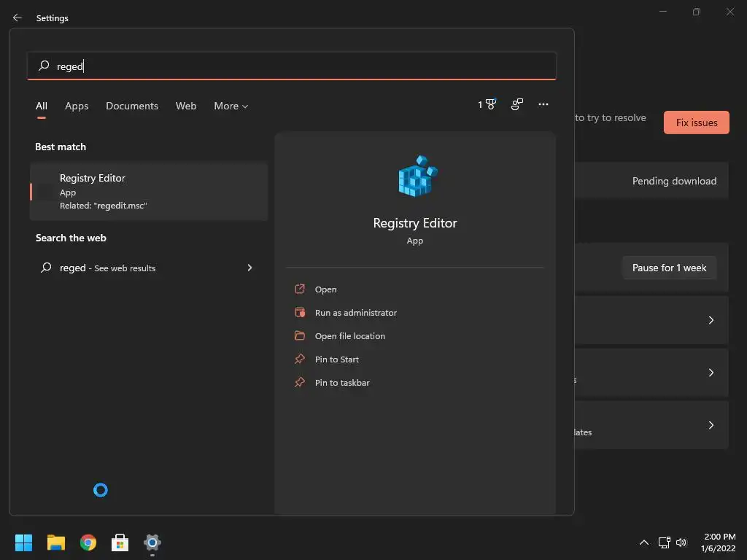Image resolution: width=747 pixels, height=560 pixels.
Task: Click the search text field containing reged
Action: pos(292,66)
